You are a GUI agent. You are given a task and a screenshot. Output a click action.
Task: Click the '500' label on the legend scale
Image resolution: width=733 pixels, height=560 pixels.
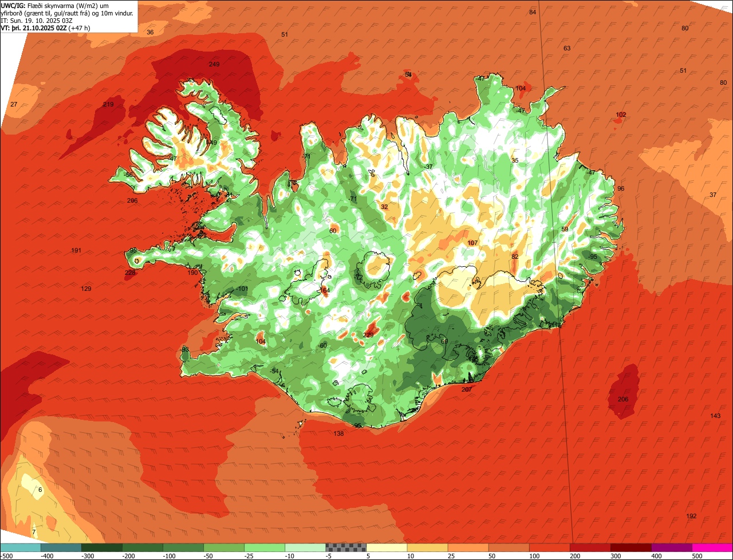[697, 556]
